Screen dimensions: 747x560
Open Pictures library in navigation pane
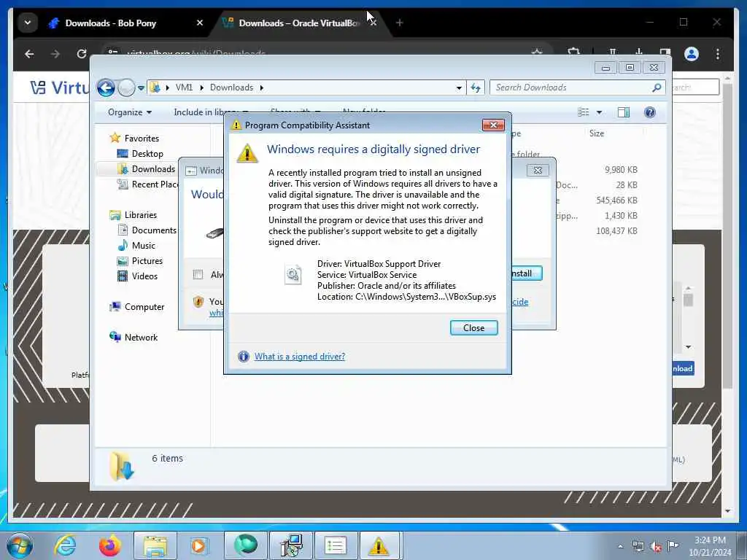tap(147, 261)
